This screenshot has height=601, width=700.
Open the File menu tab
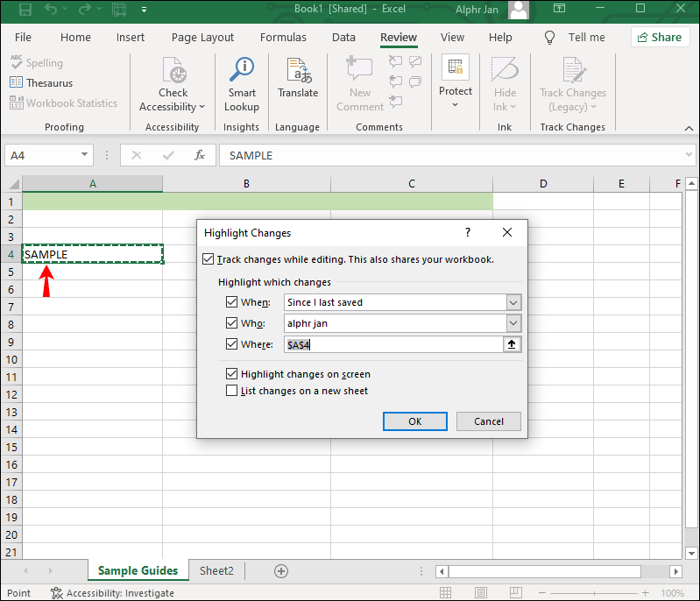pyautogui.click(x=23, y=37)
